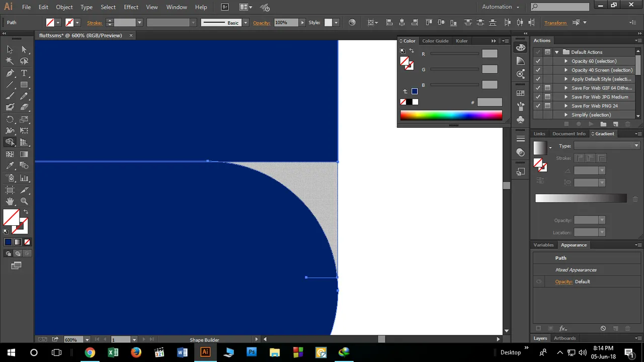The width and height of the screenshot is (644, 362).
Task: Collapse the Default Actions folder
Action: 556,52
